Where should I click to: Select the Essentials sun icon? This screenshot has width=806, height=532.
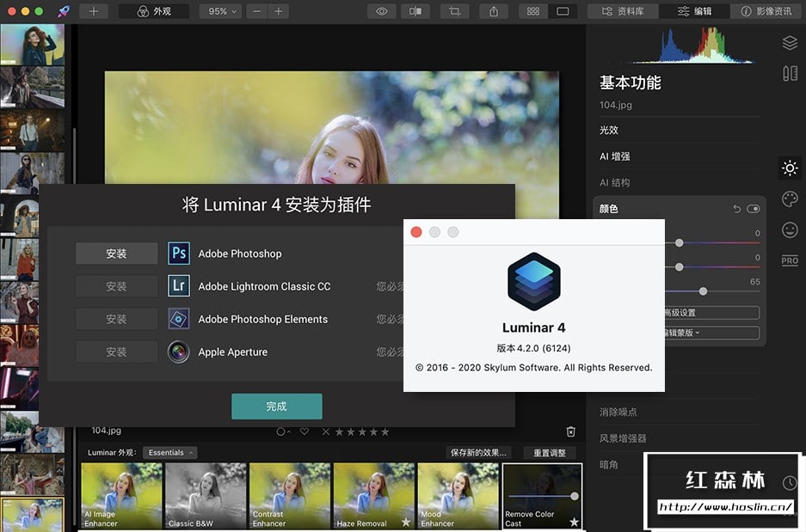790,168
